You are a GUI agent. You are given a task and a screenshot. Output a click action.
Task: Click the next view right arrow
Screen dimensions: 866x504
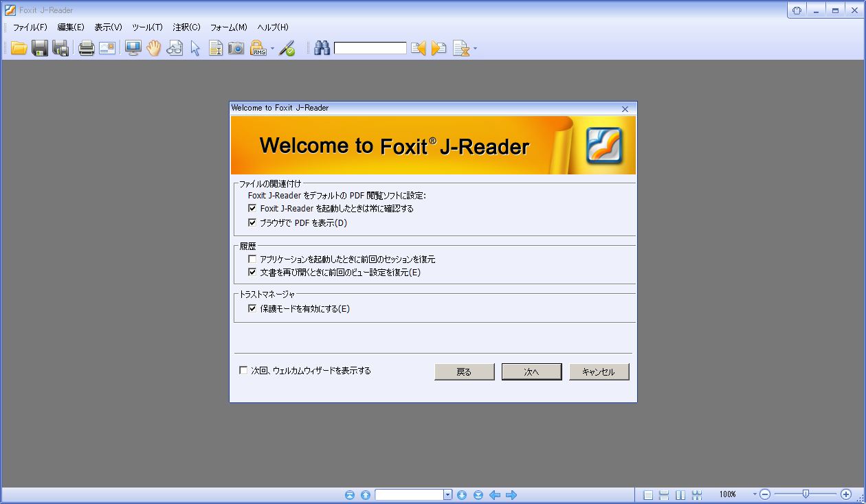pyautogui.click(x=511, y=494)
